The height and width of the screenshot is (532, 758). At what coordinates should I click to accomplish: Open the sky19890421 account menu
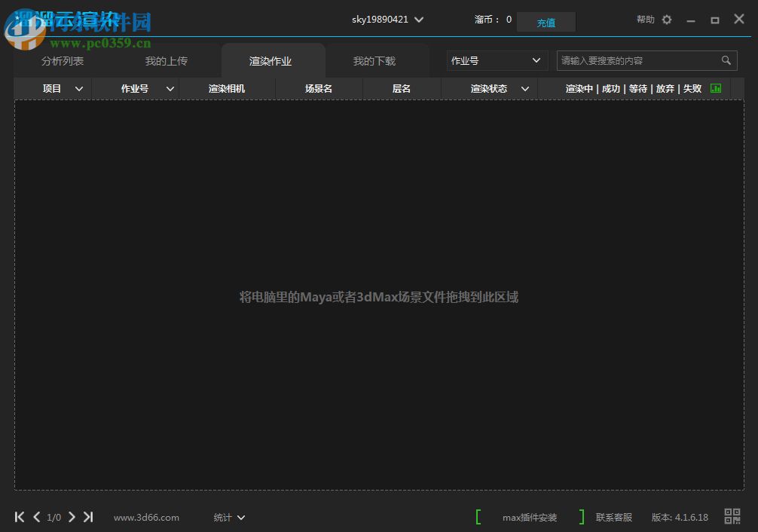(387, 20)
